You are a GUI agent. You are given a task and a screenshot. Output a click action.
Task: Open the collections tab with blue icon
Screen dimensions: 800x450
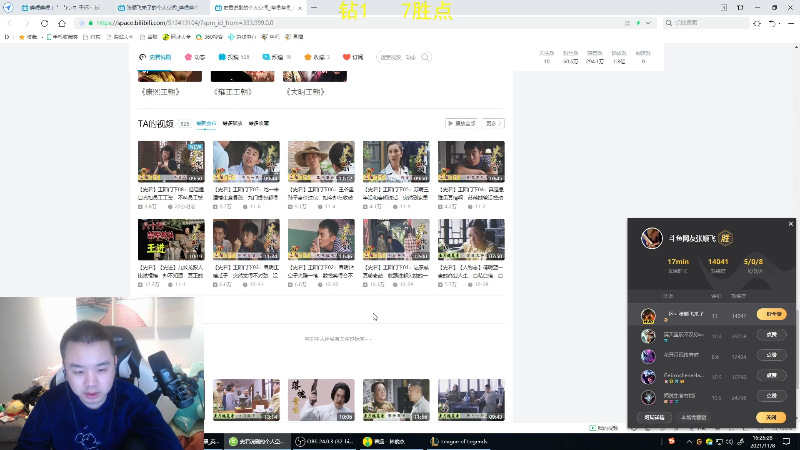277,57
